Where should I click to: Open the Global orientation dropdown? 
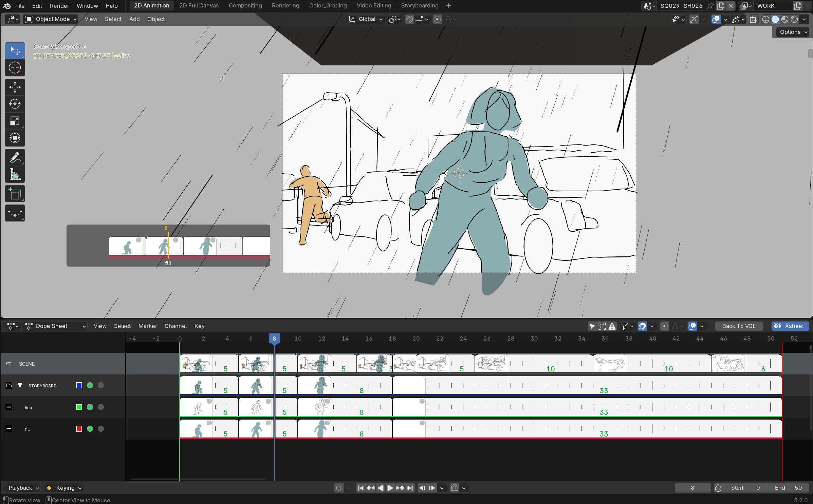365,19
